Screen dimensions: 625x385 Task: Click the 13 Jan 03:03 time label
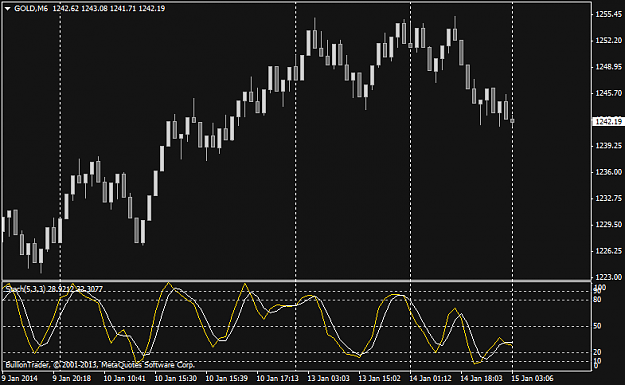point(328,378)
